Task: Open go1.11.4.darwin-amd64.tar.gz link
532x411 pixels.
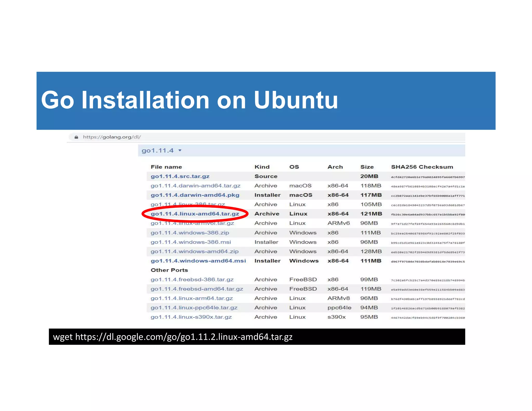Action: point(196,185)
